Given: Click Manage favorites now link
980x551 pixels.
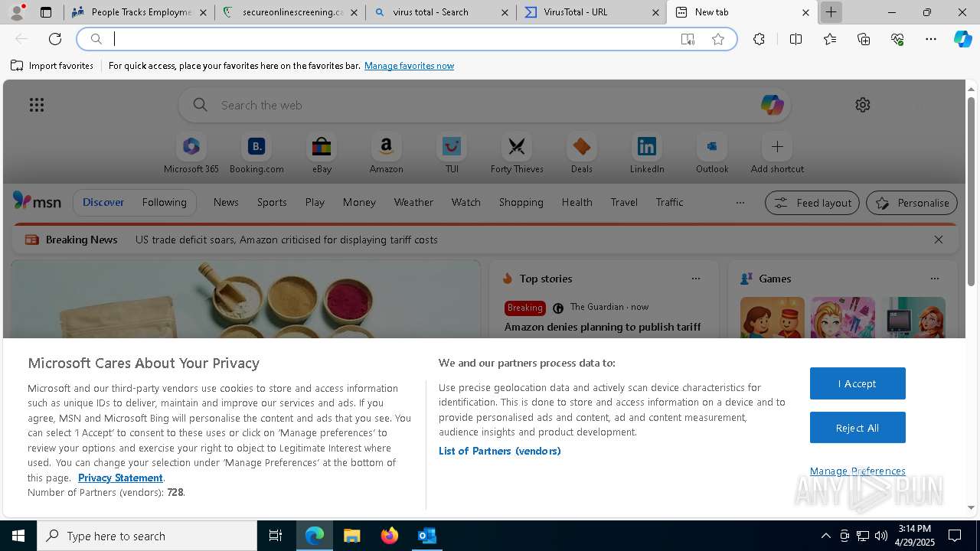Looking at the screenshot, I should pyautogui.click(x=409, y=66).
